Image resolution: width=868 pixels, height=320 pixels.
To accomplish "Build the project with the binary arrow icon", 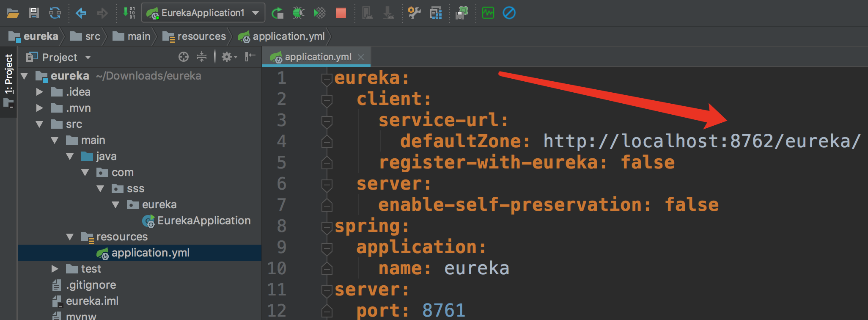I will [129, 13].
